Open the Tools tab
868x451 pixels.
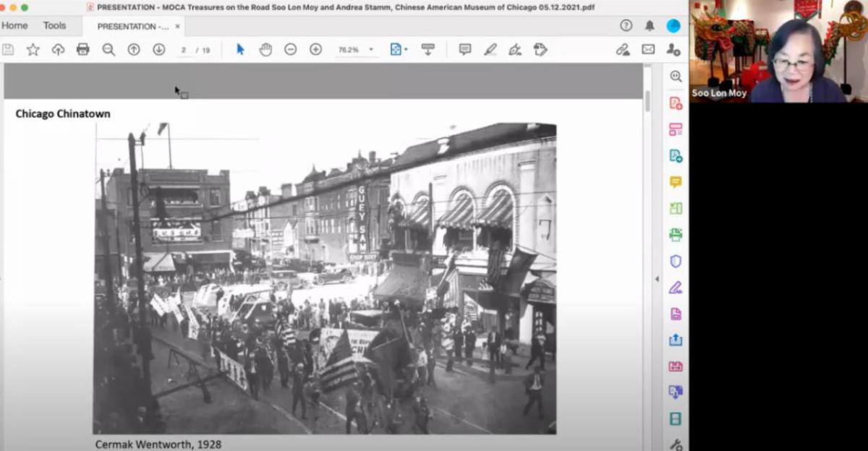point(54,25)
